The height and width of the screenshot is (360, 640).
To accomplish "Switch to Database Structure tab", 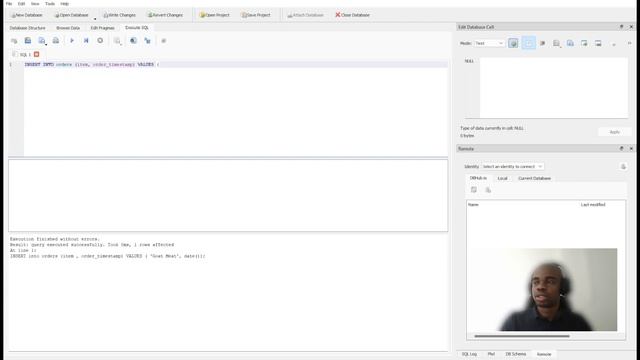I will click(x=27, y=28).
